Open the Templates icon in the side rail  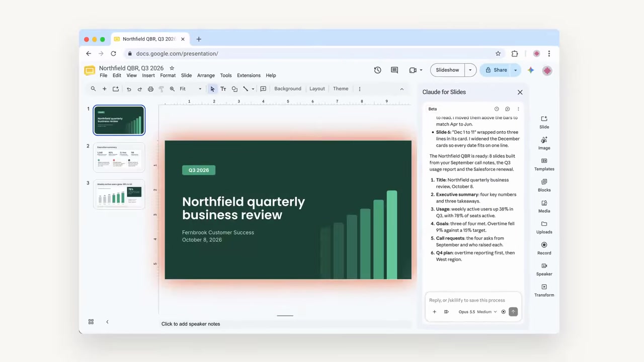coord(544,164)
